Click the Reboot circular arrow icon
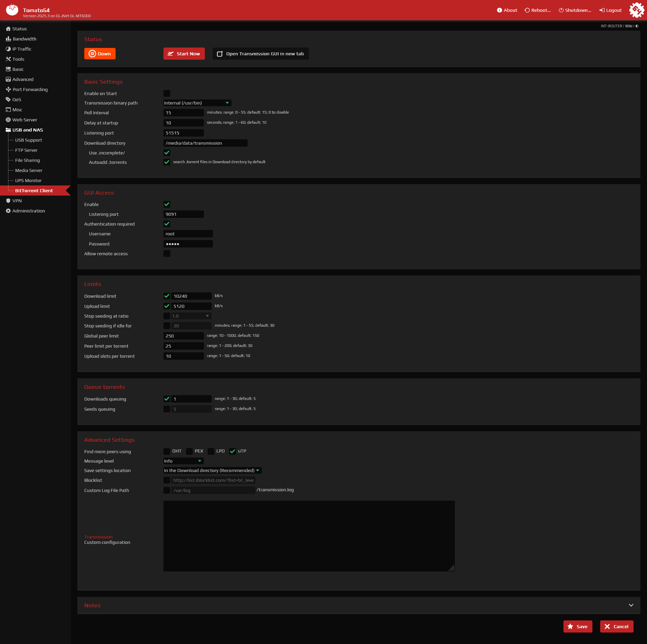Image resolution: width=647 pixels, height=644 pixels. tap(527, 10)
